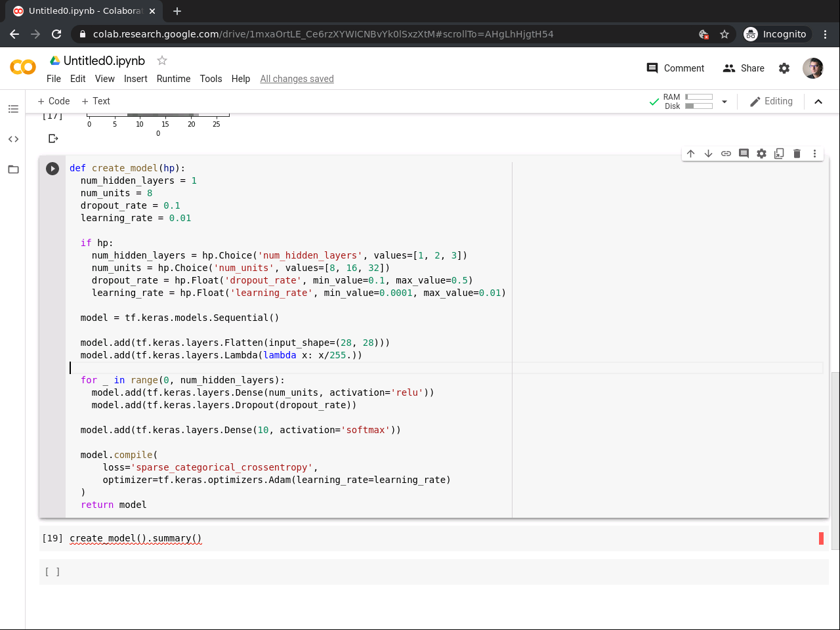The height and width of the screenshot is (630, 840).
Task: Run the create_model code cell
Action: (52, 169)
